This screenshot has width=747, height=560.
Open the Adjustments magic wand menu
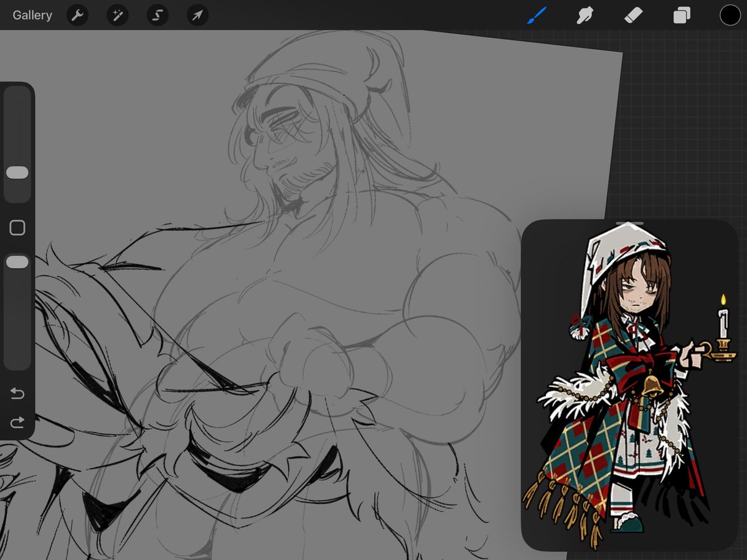click(x=117, y=15)
